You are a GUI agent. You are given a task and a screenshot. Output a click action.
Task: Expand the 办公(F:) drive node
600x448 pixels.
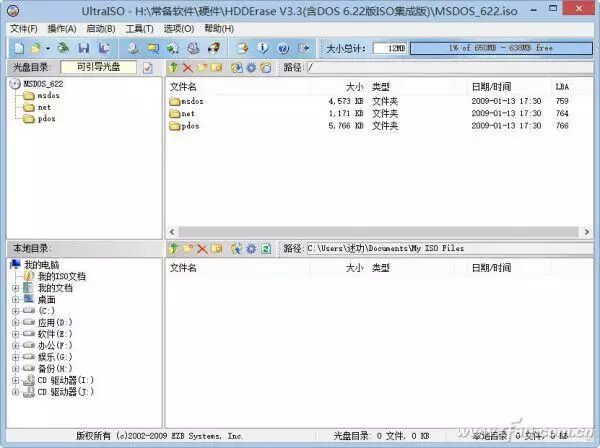tap(15, 345)
